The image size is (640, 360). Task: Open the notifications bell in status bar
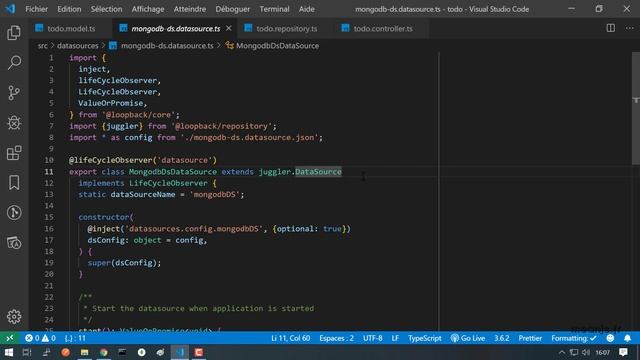point(627,338)
